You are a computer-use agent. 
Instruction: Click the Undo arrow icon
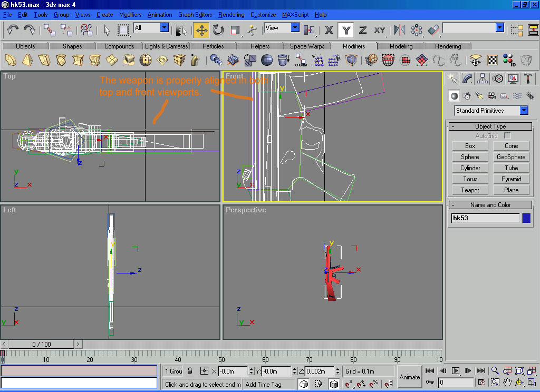[13, 30]
